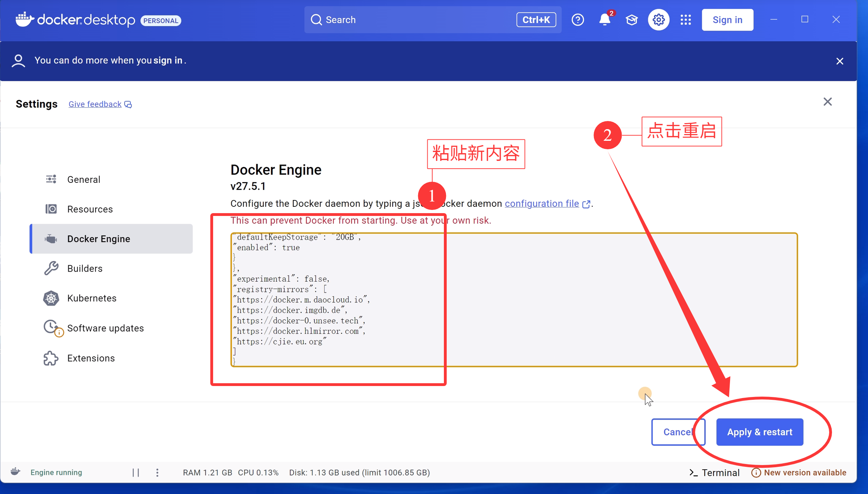Open the engine three-dots menu
Image resolution: width=868 pixels, height=494 pixels.
click(x=157, y=472)
